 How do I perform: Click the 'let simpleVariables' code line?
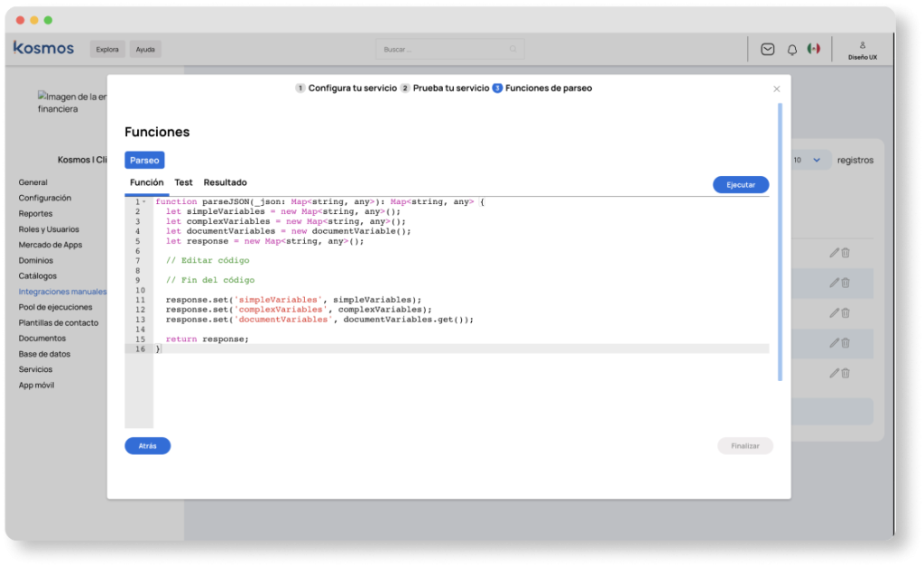[x=282, y=211]
